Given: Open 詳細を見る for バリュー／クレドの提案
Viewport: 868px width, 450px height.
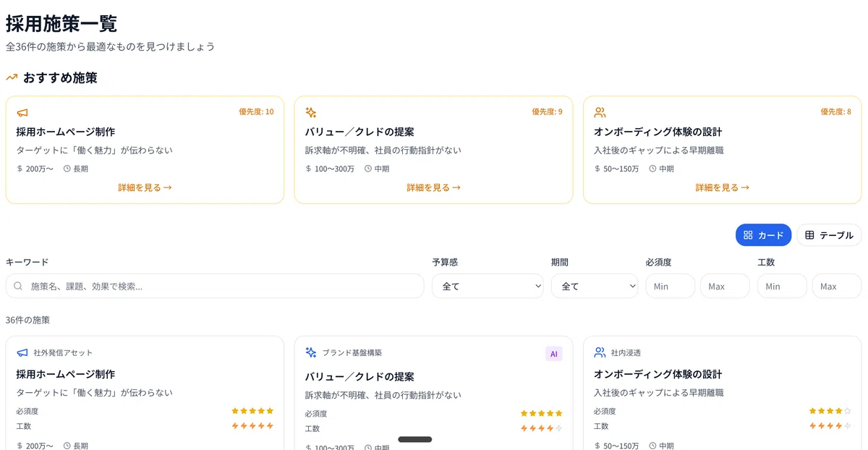Looking at the screenshot, I should pos(433,187).
